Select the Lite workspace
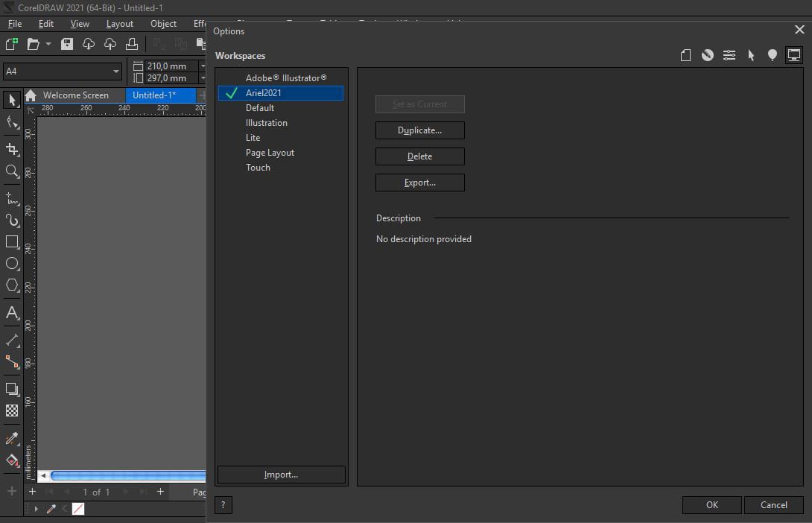This screenshot has height=523, width=812. tap(281, 138)
